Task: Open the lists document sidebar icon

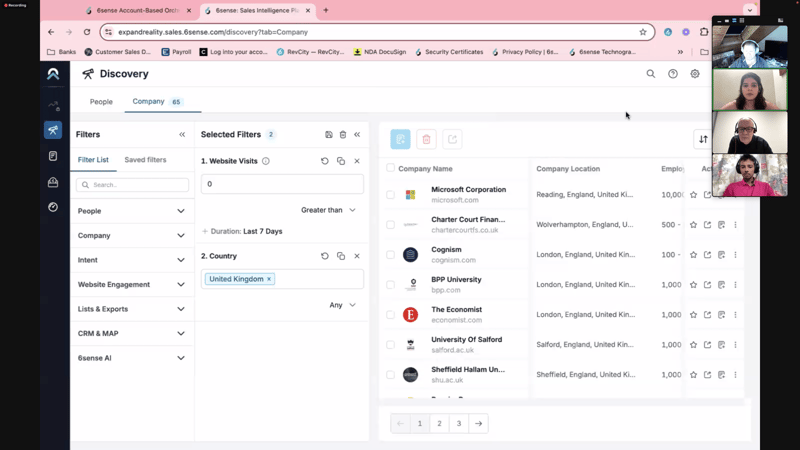Action: (53, 156)
